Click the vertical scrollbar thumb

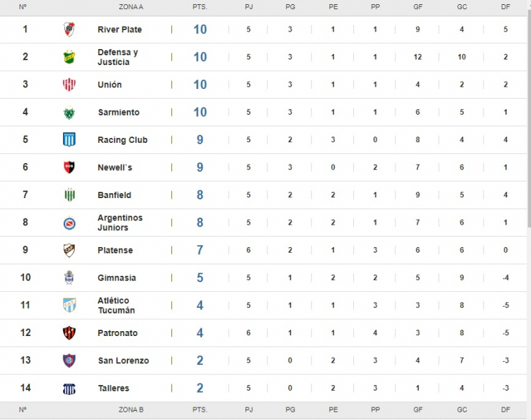click(x=529, y=118)
